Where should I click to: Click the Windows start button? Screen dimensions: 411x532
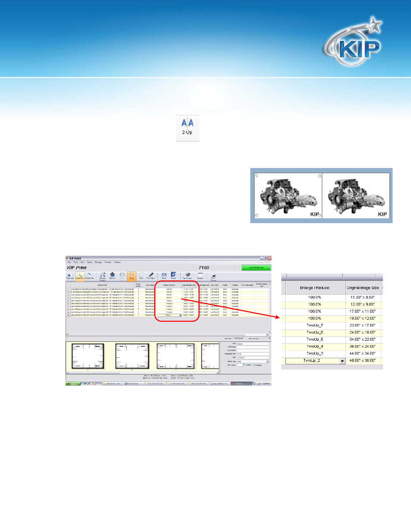point(73,383)
